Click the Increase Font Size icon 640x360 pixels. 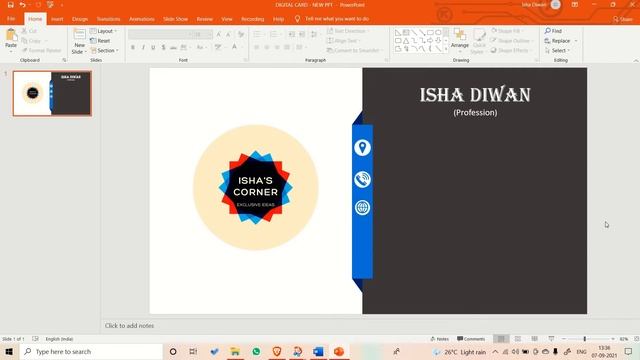point(219,35)
